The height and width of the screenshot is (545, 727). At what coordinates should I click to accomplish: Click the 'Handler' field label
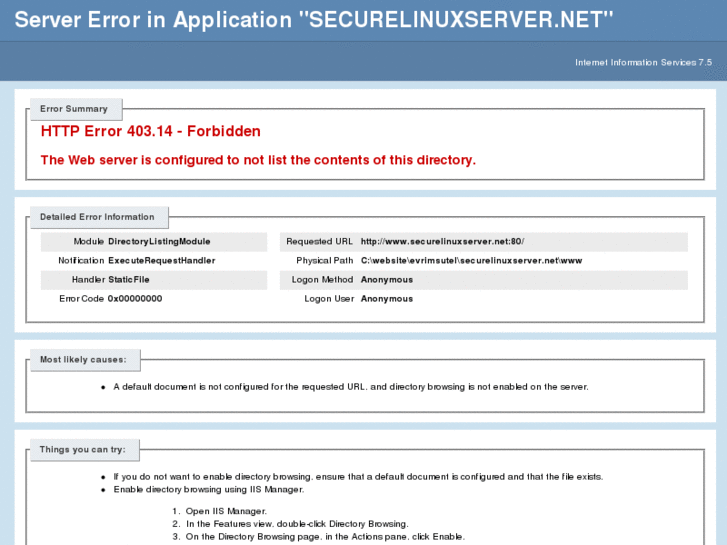click(89, 279)
